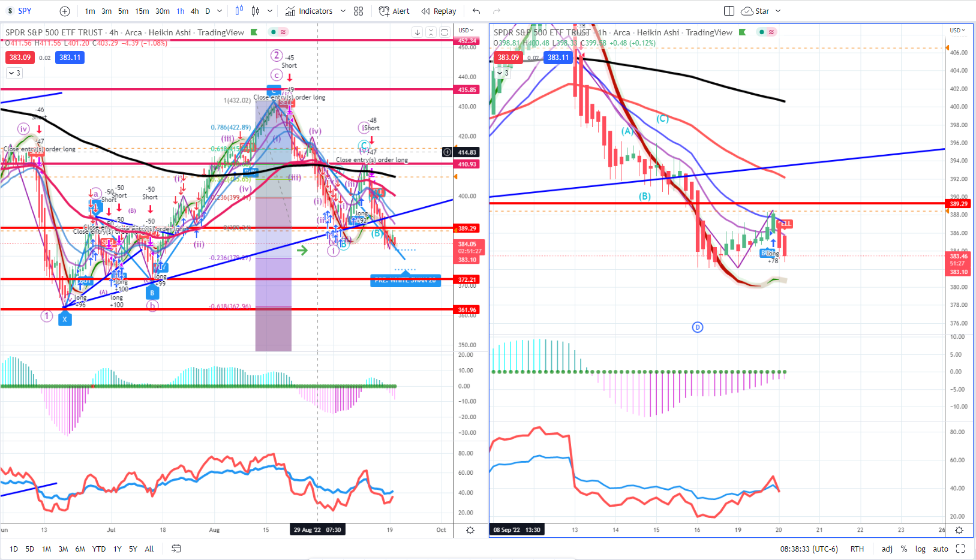
Task: Click the red 383.09 sell price on the 1h chart
Action: coord(508,58)
